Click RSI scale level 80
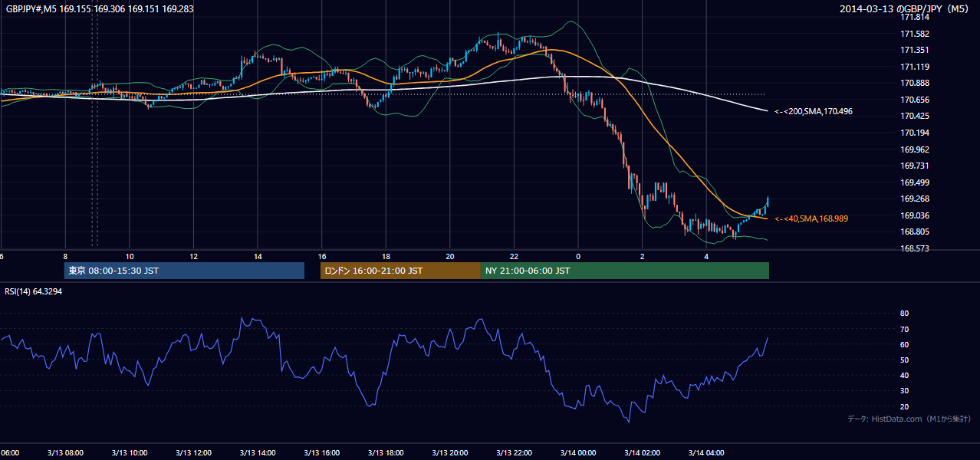 click(x=904, y=314)
